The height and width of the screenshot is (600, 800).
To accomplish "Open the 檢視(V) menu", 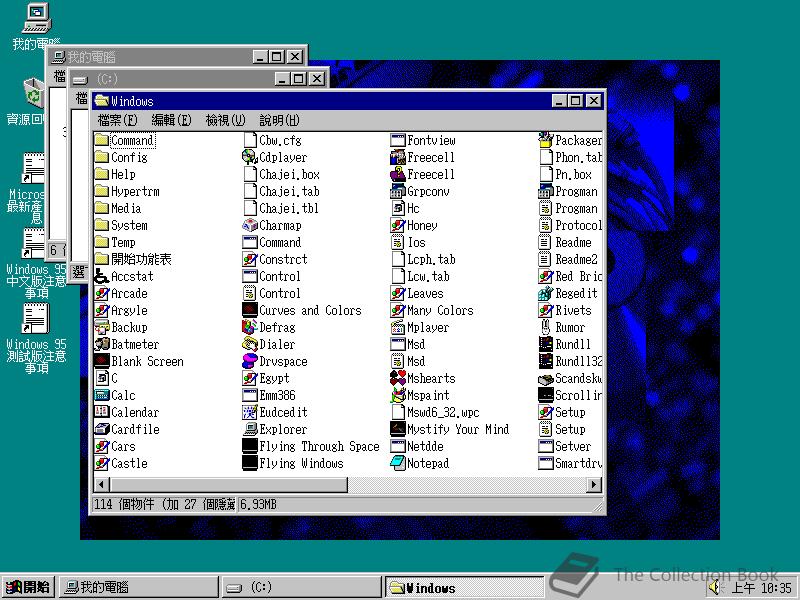I will (x=226, y=120).
